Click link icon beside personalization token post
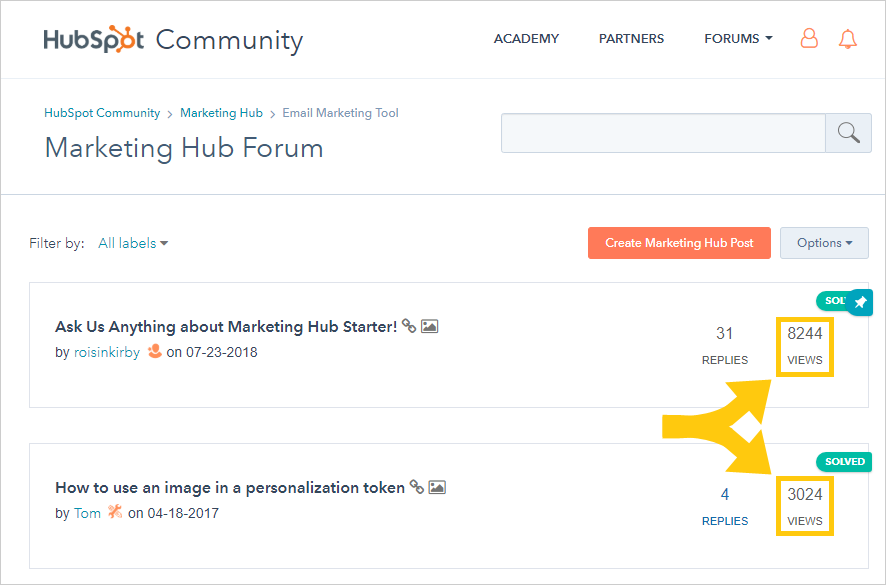The image size is (886, 585). point(416,487)
